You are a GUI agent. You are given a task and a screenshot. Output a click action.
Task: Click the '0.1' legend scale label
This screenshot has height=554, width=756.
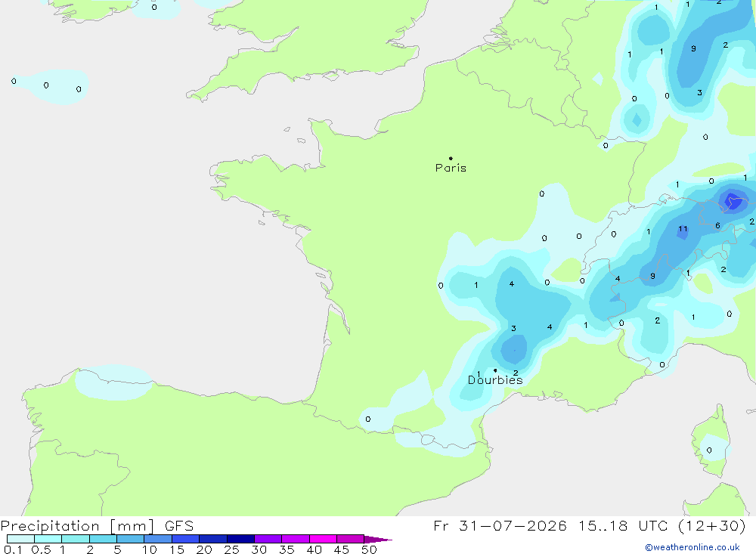pyautogui.click(x=13, y=549)
